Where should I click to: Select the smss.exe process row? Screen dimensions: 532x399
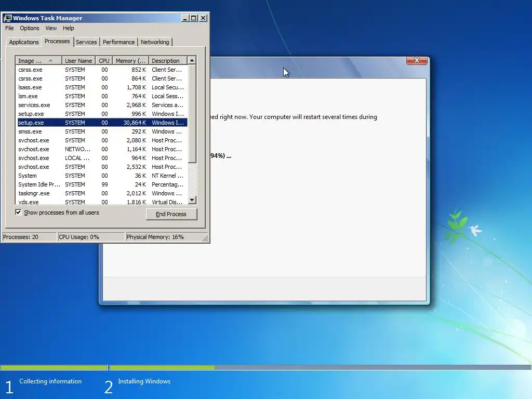[x=101, y=131]
